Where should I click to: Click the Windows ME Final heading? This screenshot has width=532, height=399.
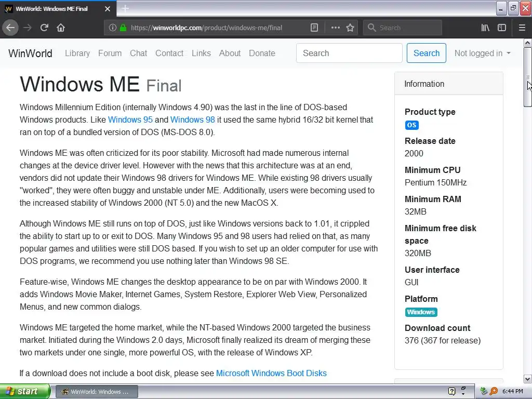[101, 84]
